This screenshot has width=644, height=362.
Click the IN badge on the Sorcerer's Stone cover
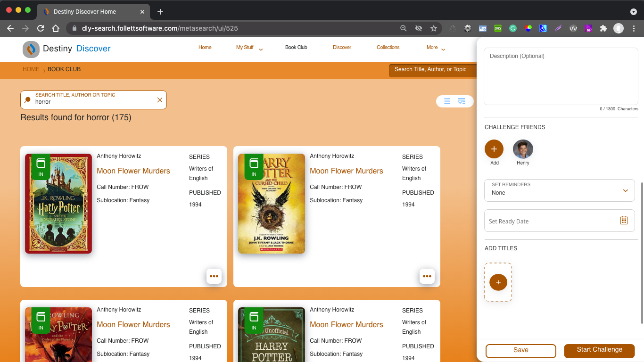click(x=41, y=166)
